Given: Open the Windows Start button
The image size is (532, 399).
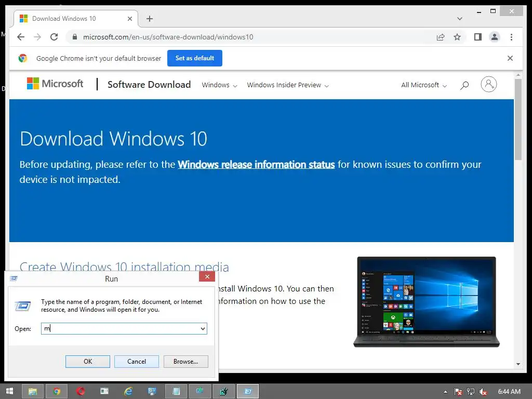Looking at the screenshot, I should pos(9,391).
